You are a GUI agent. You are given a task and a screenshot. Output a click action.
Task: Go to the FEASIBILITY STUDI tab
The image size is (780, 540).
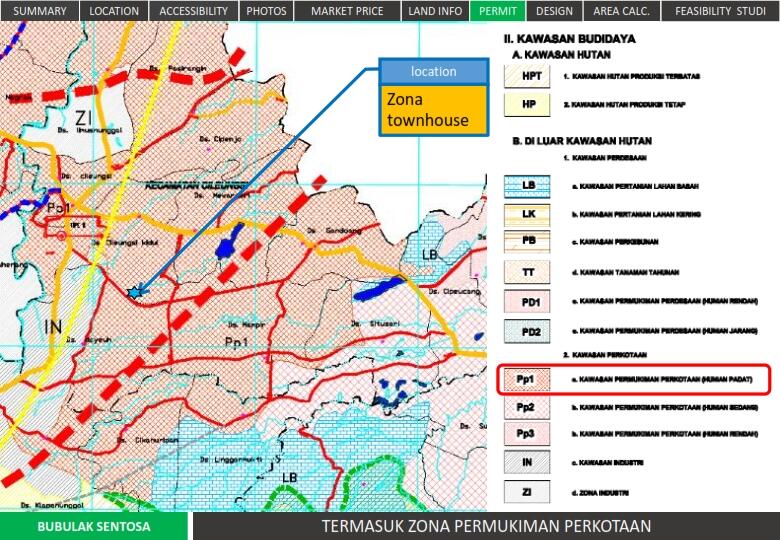click(x=720, y=10)
